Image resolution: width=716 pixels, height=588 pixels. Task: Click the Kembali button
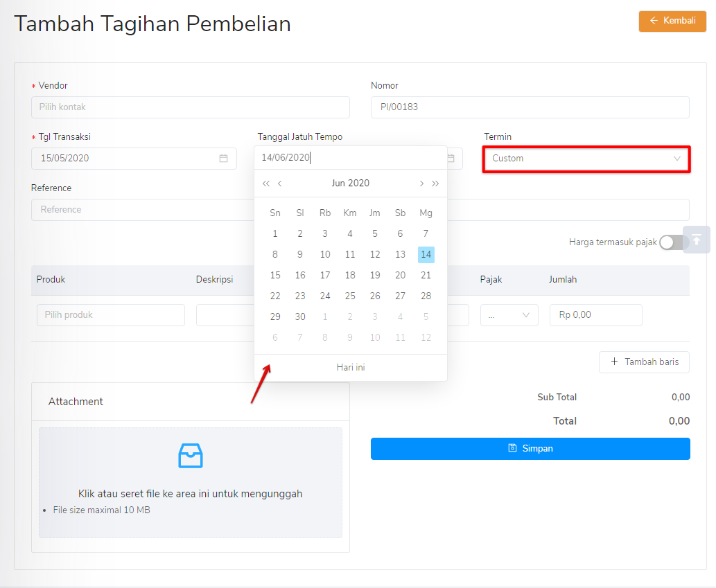tap(672, 21)
